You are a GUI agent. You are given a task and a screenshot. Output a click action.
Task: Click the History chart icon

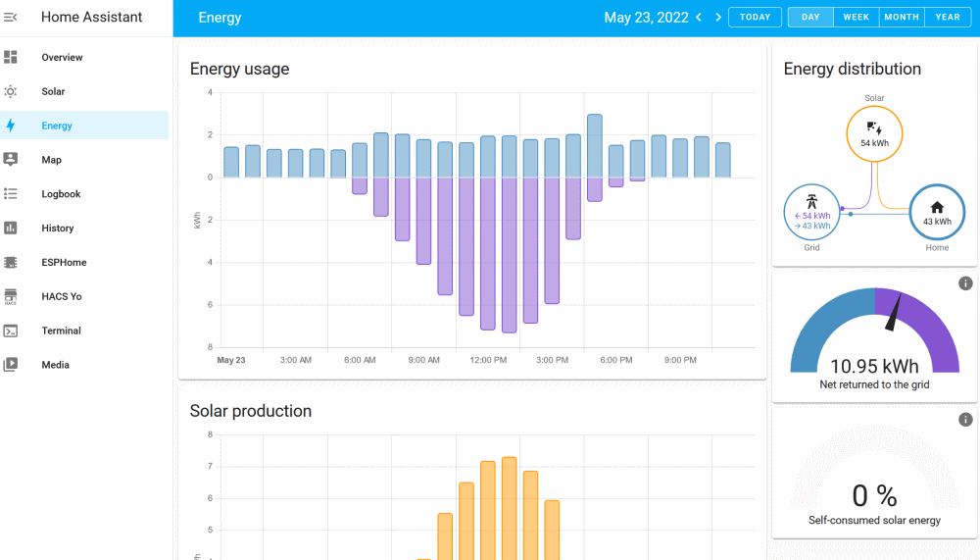click(10, 228)
